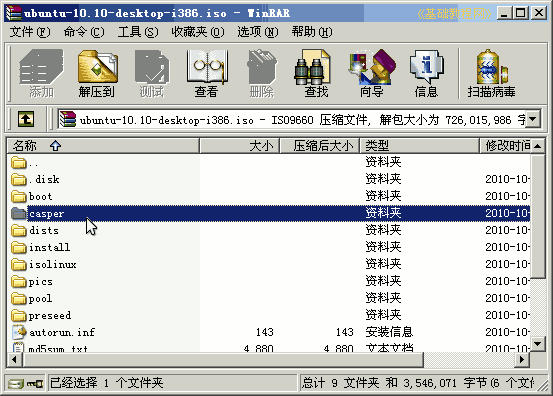Click the vertical scrollbar down arrow
This screenshot has height=396, width=553.
tap(538, 343)
